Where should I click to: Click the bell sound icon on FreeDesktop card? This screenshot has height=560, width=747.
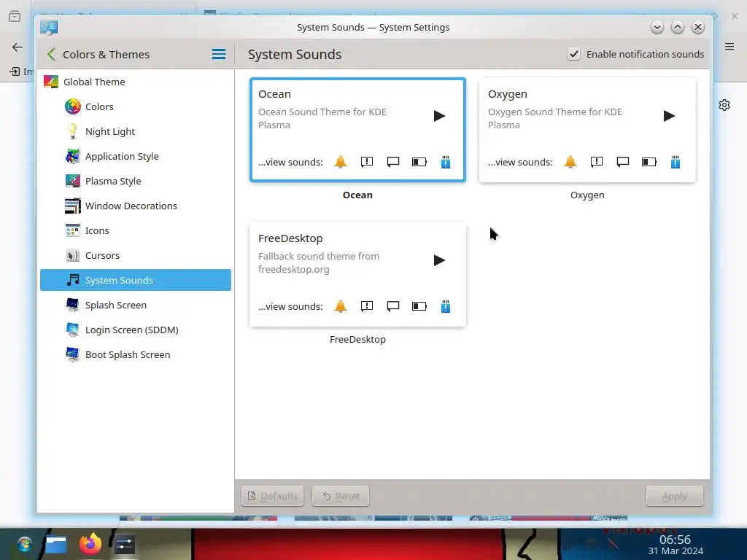click(x=340, y=306)
